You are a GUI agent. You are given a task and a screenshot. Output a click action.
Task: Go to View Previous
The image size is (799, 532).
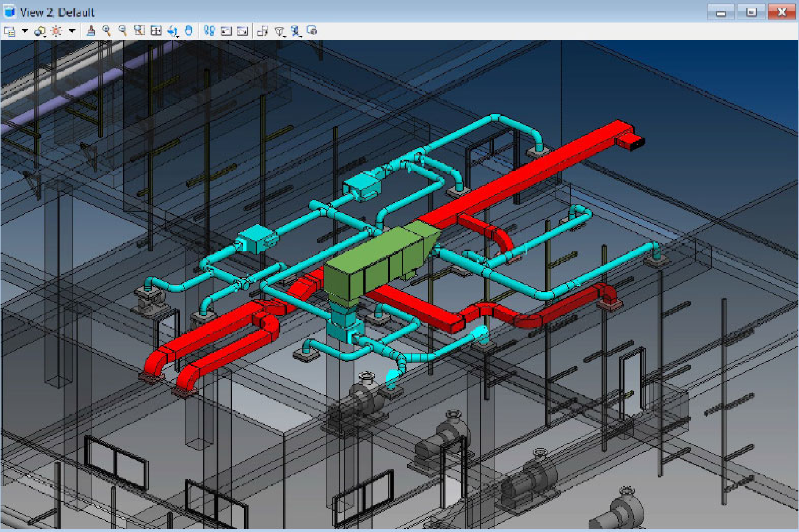[226, 31]
